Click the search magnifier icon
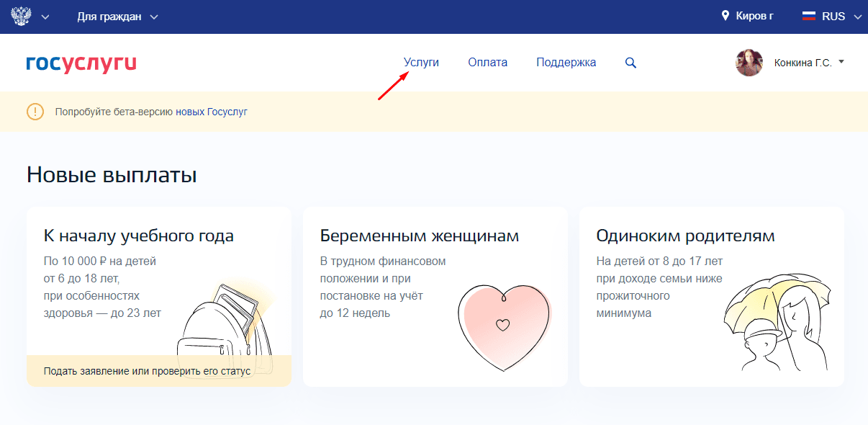Viewport: 868px width, 425px height. tap(630, 63)
